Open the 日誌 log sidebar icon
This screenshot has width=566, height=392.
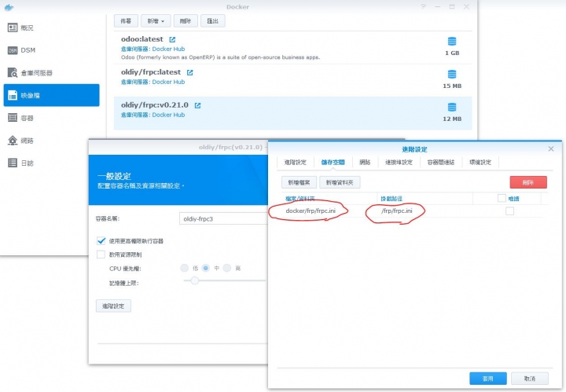13,163
